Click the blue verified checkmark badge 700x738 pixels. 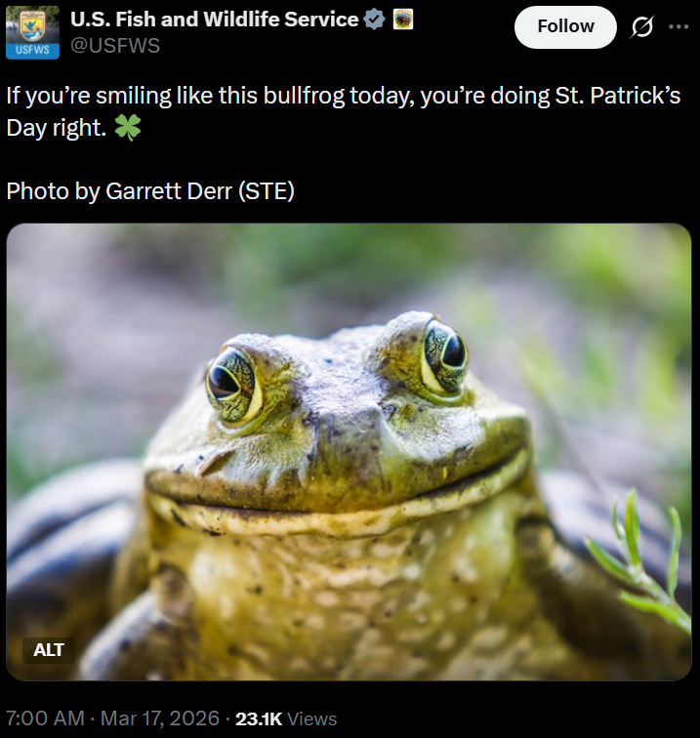(374, 20)
